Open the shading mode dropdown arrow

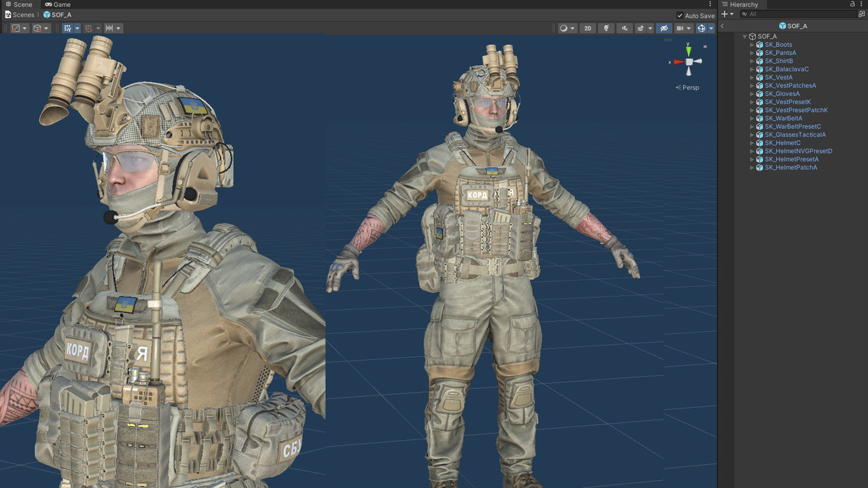pos(574,28)
